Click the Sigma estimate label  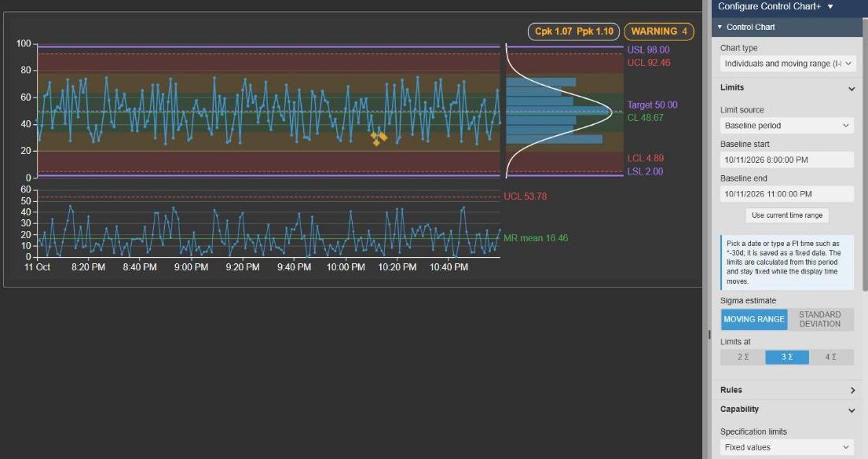tap(748, 301)
